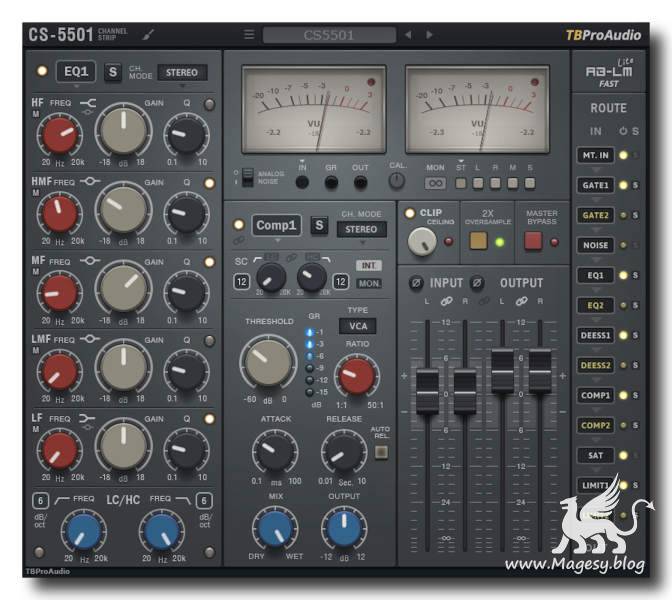Image resolution: width=672 pixels, height=600 pixels.
Task: Click sidechain filter link icon
Action: pyautogui.click(x=291, y=258)
